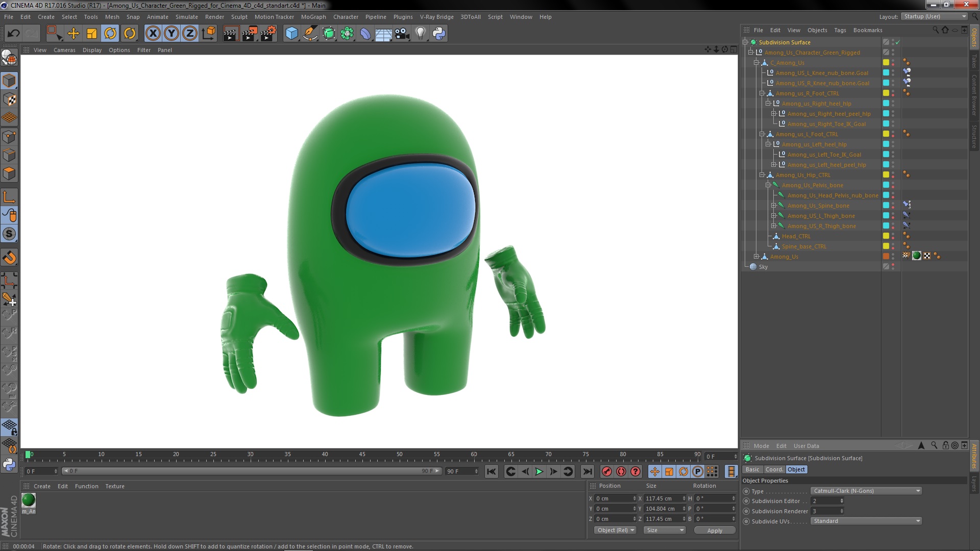The image size is (980, 551).
Task: Go to start of animation
Action: 491,471
